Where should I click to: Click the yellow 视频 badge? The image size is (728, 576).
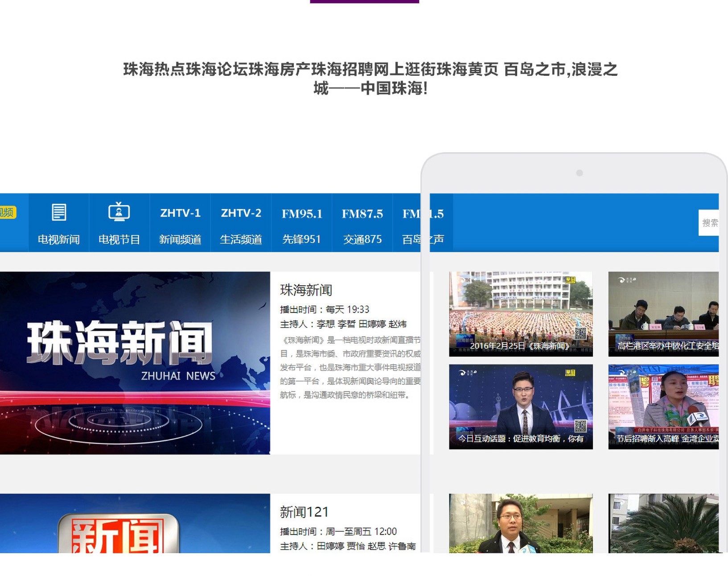pyautogui.click(x=8, y=212)
